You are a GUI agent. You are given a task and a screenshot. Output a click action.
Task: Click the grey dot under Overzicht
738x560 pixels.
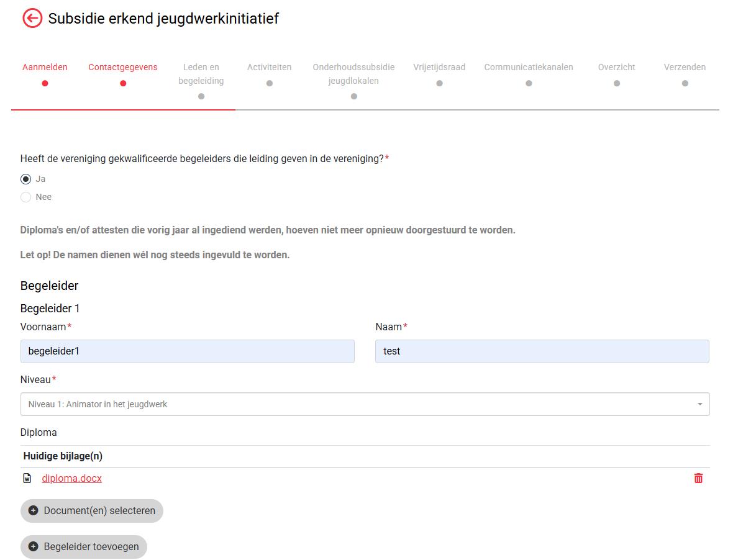(x=617, y=83)
